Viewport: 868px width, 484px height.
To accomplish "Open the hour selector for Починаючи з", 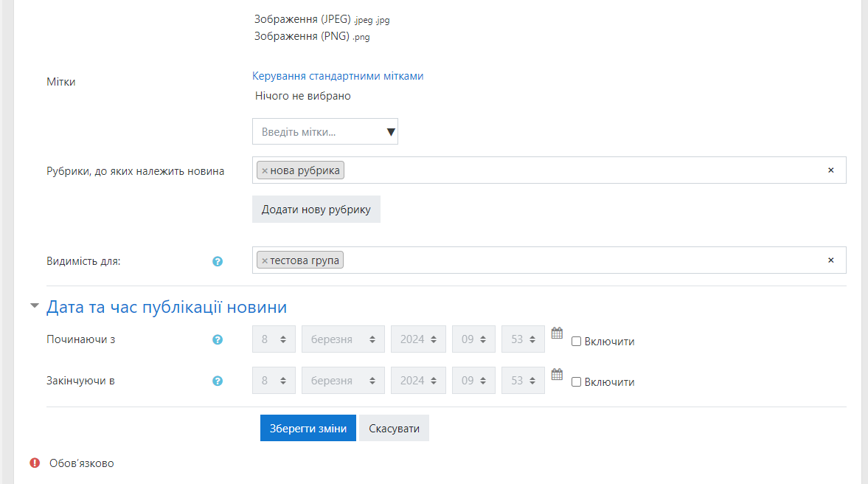I will [474, 339].
